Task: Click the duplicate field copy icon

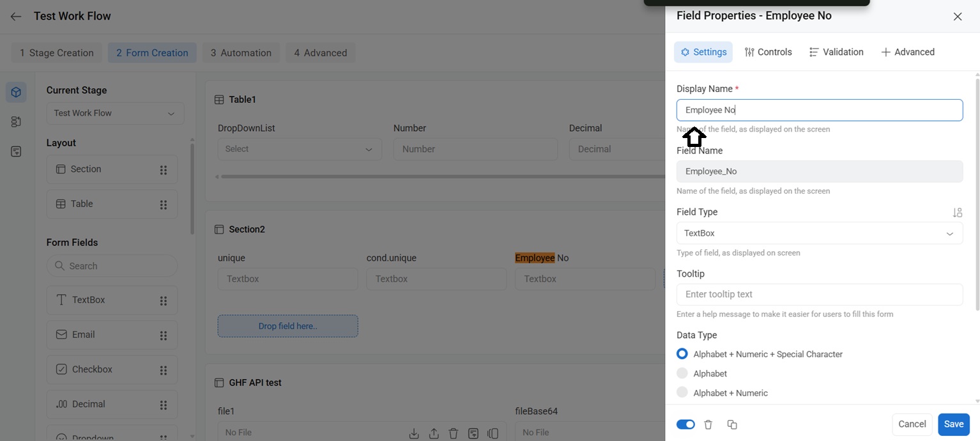Action: [x=732, y=425]
